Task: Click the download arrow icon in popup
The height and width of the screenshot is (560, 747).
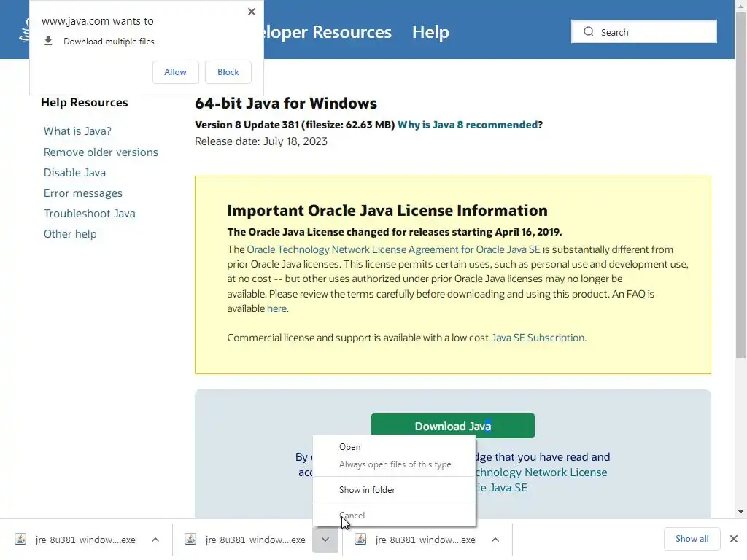Action: tap(48, 41)
